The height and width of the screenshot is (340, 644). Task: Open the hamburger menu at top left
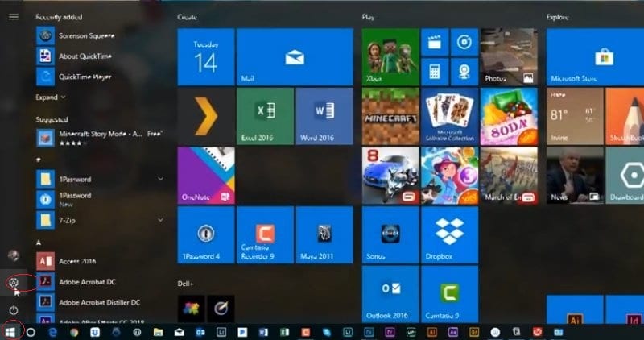pos(14,17)
